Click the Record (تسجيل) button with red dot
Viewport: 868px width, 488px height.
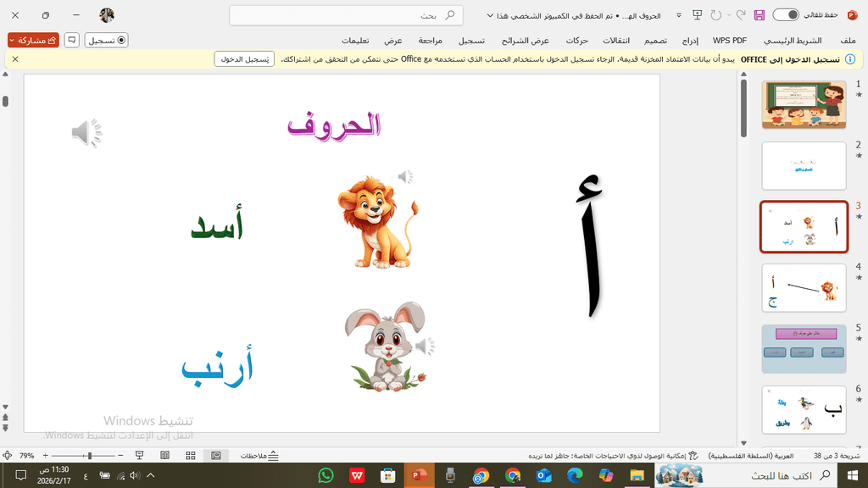107,40
